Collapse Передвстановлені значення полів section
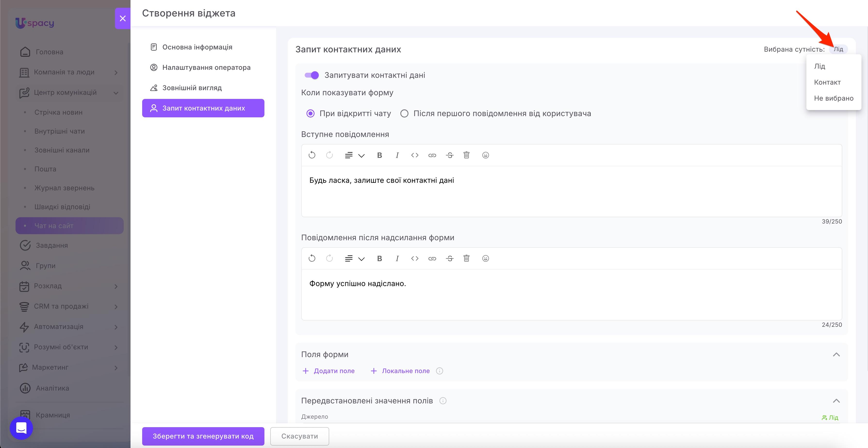The height and width of the screenshot is (448, 868). pyautogui.click(x=836, y=401)
